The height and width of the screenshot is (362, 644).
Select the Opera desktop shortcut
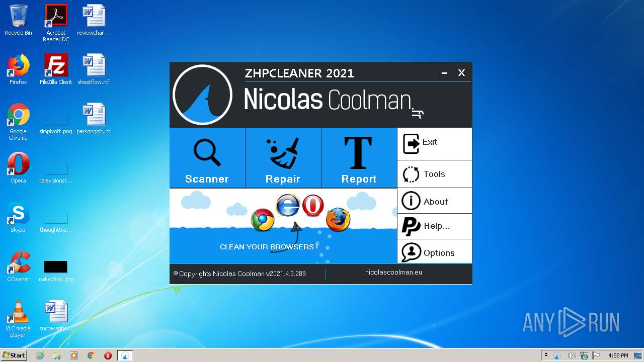click(18, 168)
